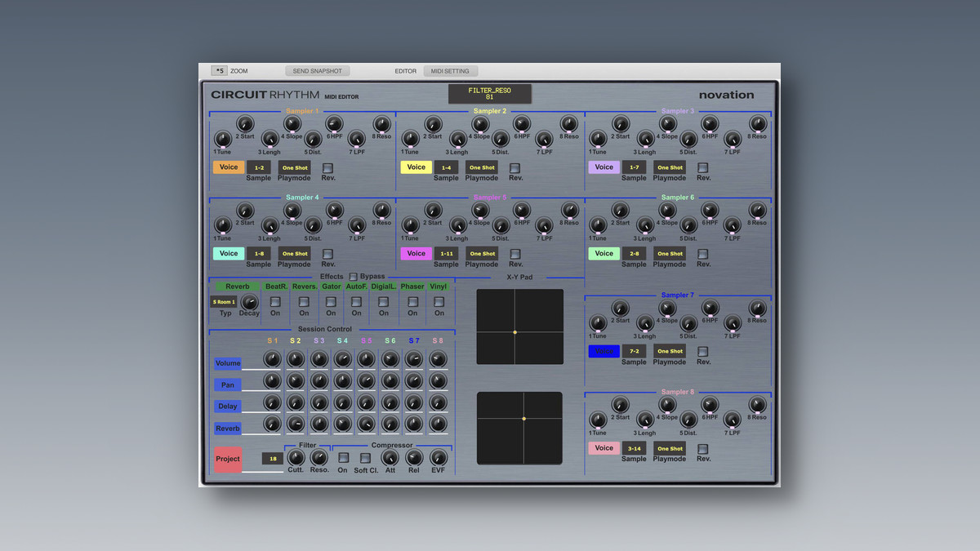Screen dimensions: 980x551
Task: Turn on the AutoF. effect
Action: click(357, 302)
